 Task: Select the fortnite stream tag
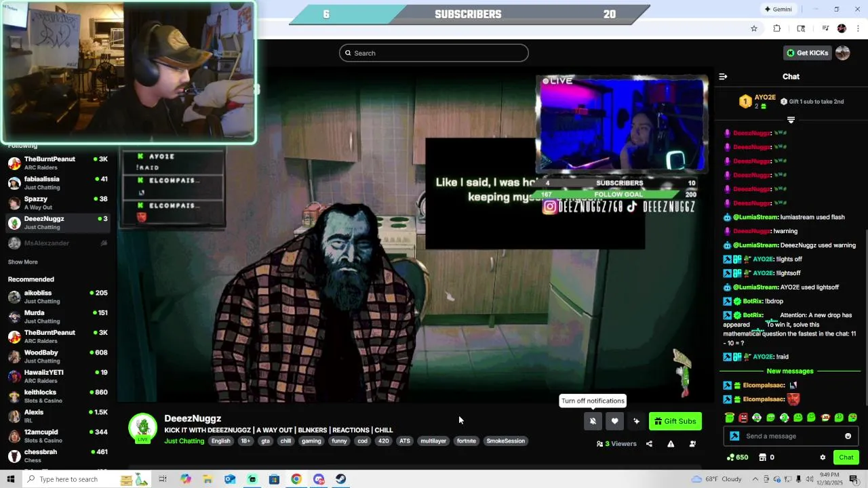point(467,441)
